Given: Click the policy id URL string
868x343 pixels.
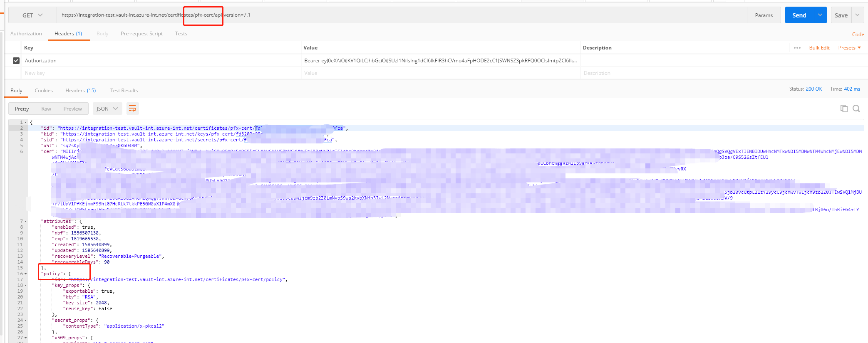Looking at the screenshot, I should [177, 280].
